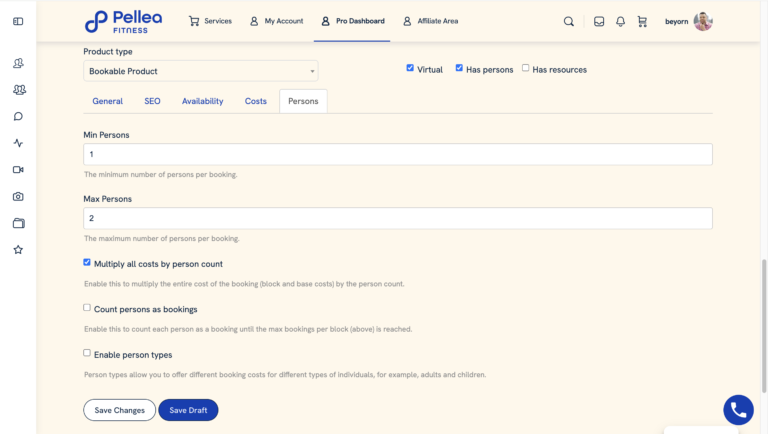Open the My Account menu
The image size is (768, 434).
(277, 21)
